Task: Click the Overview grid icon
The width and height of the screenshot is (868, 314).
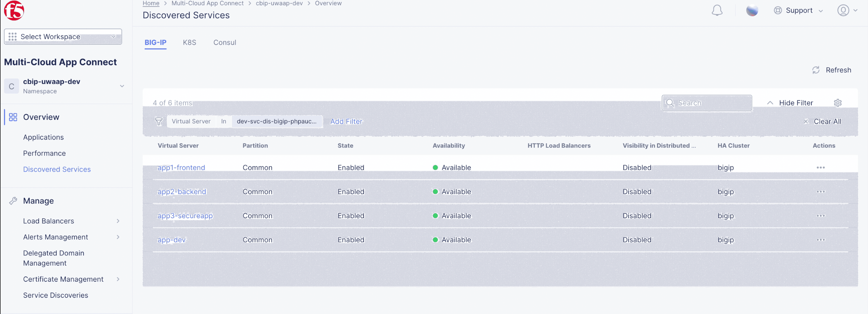Action: (x=13, y=117)
